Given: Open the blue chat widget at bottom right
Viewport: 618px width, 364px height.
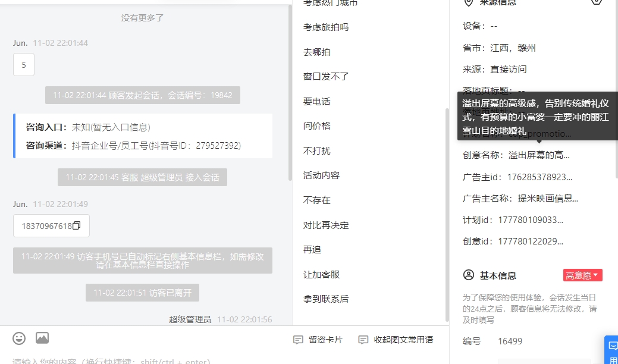Looking at the screenshot, I should [x=612, y=350].
